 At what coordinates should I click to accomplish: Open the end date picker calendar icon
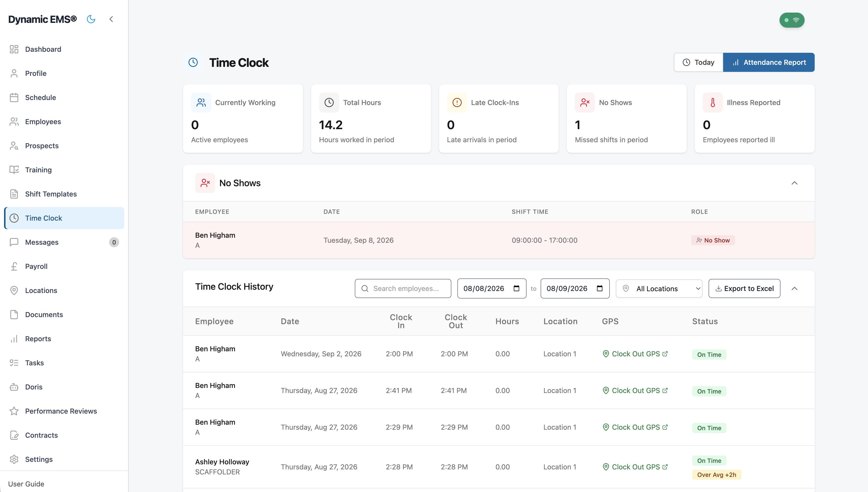pos(599,288)
